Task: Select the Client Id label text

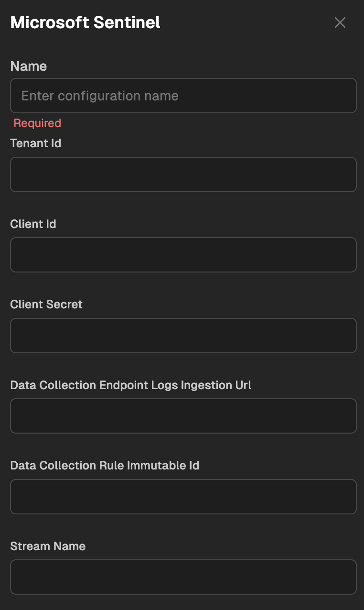Action: point(33,224)
